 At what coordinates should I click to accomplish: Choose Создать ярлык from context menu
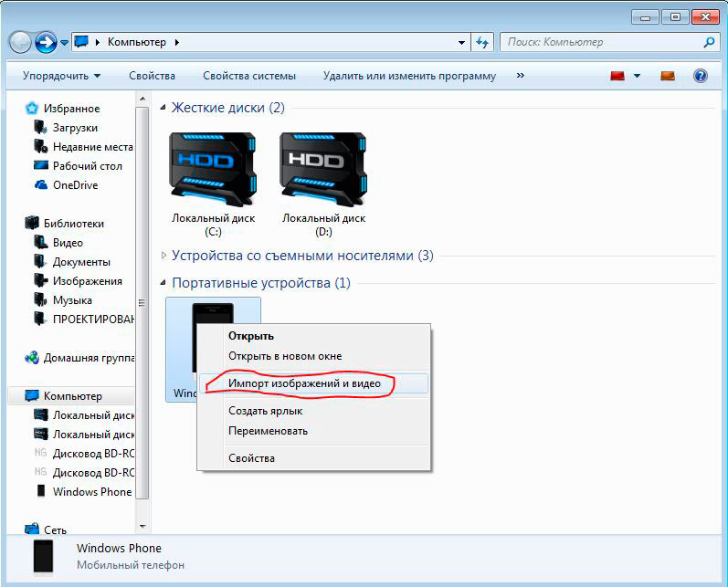click(265, 412)
